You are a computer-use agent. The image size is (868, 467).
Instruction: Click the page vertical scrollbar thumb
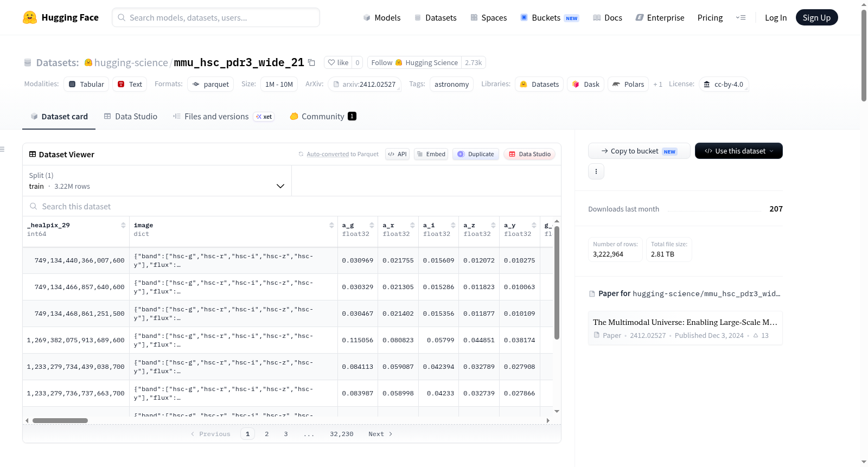864,55
